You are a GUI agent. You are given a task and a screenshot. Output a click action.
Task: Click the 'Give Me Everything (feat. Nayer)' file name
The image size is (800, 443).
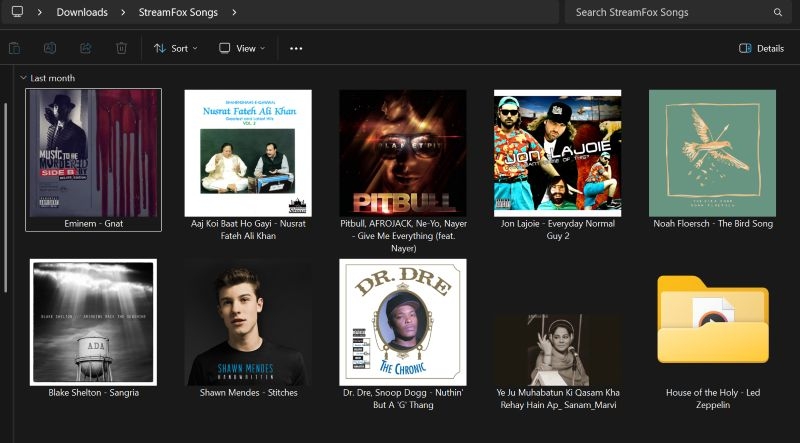click(x=403, y=236)
